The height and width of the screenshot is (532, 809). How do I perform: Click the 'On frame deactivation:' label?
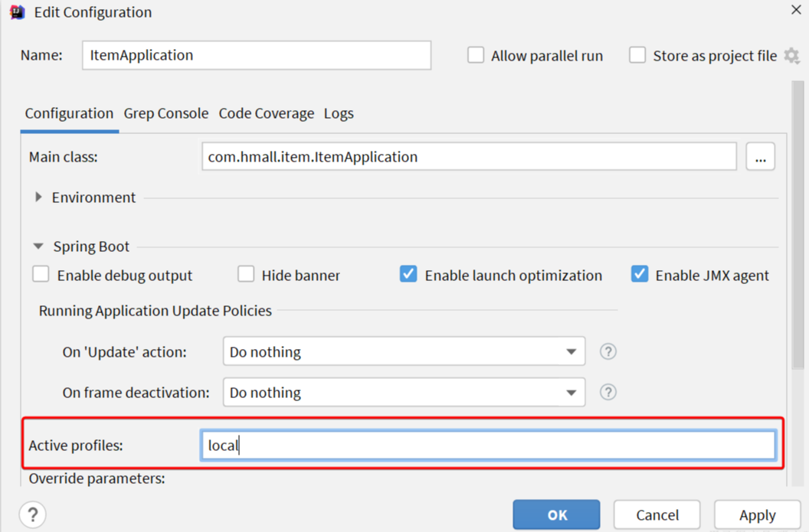[x=136, y=393]
